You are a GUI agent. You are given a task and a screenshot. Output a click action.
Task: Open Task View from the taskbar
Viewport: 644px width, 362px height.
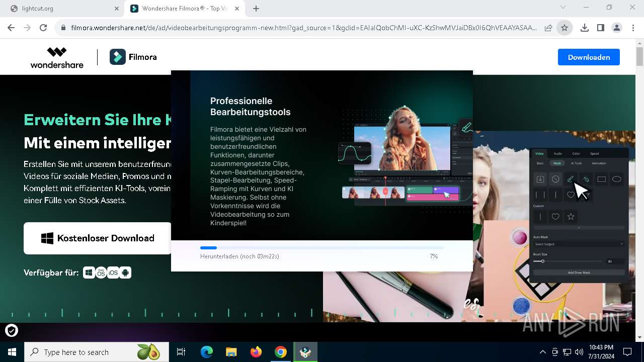[181, 352]
